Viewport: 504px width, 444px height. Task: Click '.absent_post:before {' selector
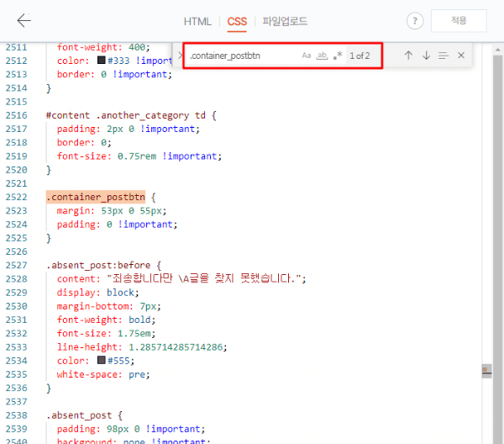[103, 265]
